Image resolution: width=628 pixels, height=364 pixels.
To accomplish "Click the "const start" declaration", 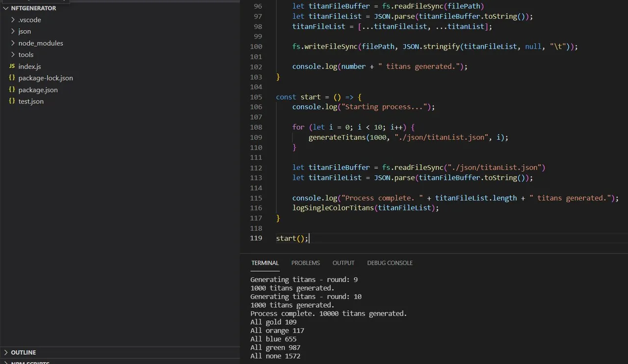I will (x=298, y=97).
